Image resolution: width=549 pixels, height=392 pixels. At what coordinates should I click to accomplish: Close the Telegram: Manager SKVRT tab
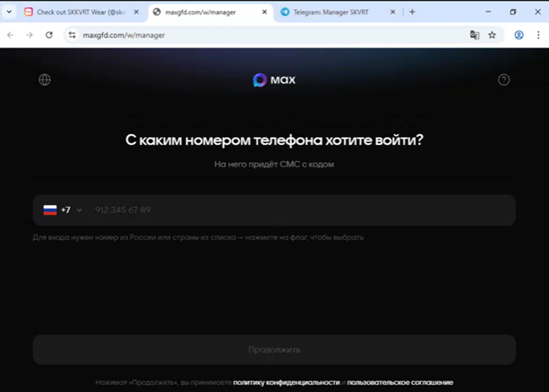point(393,12)
